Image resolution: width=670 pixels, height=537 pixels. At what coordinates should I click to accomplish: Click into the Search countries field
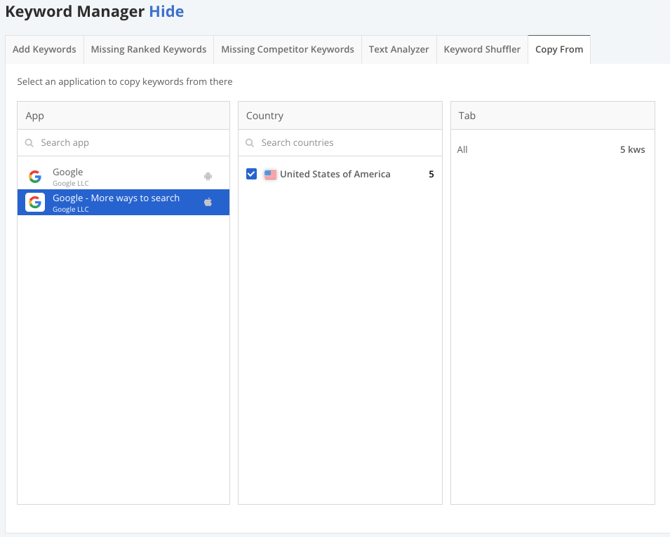[345, 143]
